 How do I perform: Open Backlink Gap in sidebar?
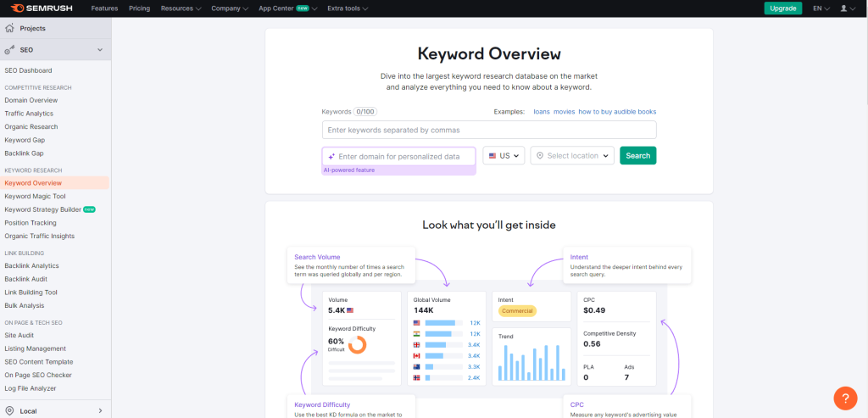click(x=24, y=153)
